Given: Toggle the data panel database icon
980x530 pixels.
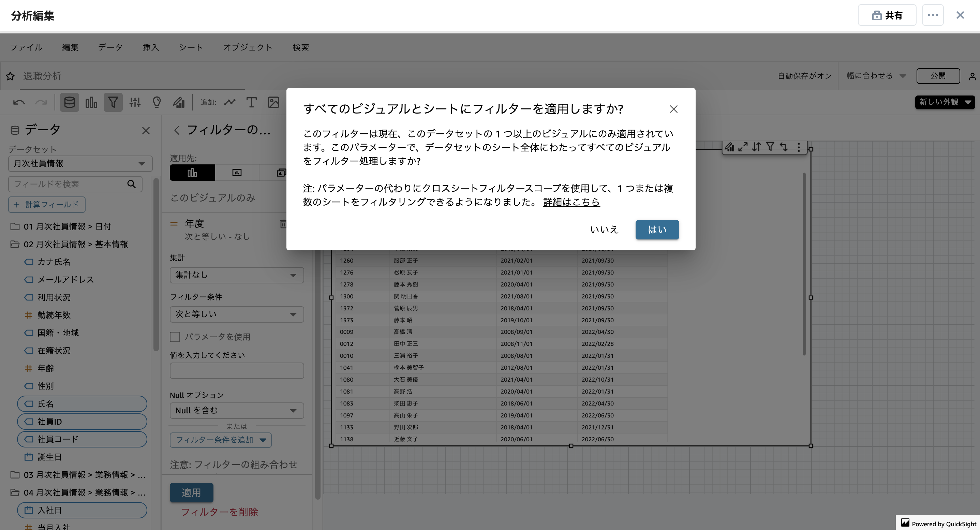Looking at the screenshot, I should coord(69,102).
